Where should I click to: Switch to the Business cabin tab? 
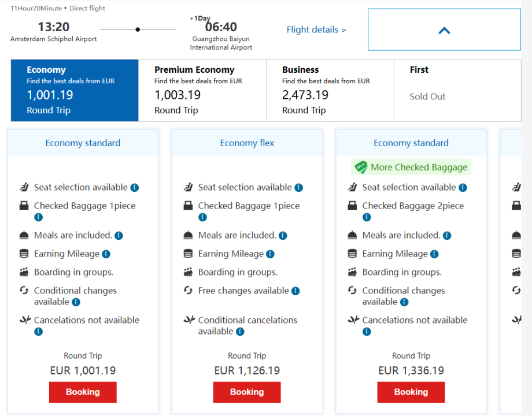330,90
